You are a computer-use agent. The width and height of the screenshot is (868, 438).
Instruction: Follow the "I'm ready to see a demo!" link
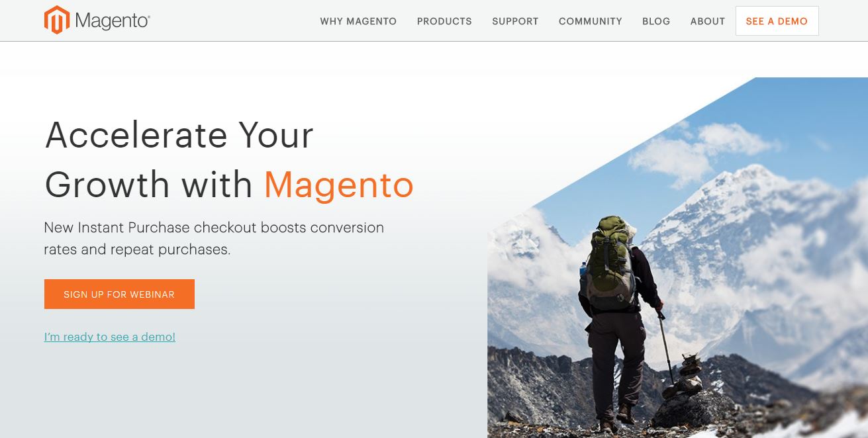pos(110,337)
